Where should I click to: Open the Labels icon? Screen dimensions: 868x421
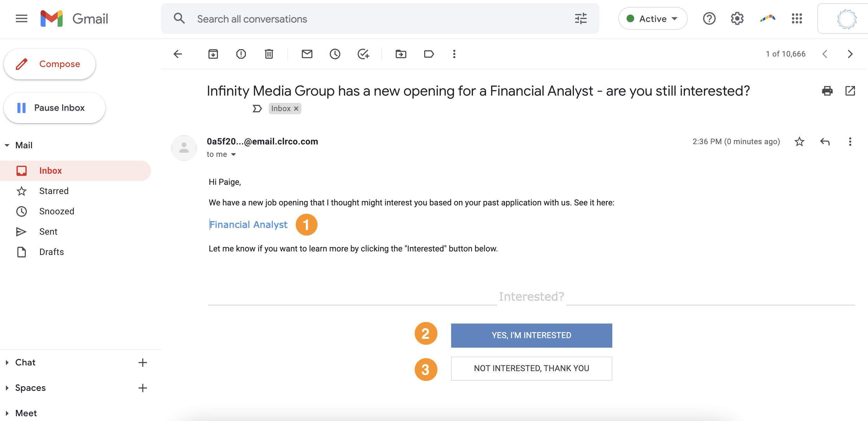[x=429, y=54]
